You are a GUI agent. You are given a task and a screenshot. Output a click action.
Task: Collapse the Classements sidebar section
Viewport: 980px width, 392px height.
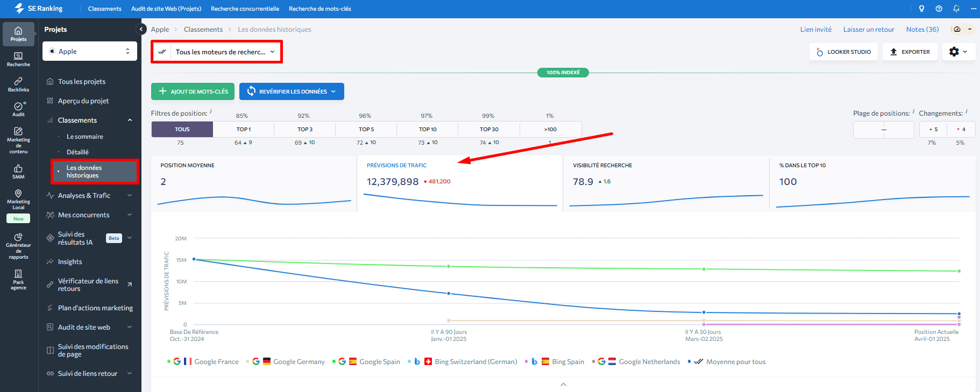[x=130, y=120]
